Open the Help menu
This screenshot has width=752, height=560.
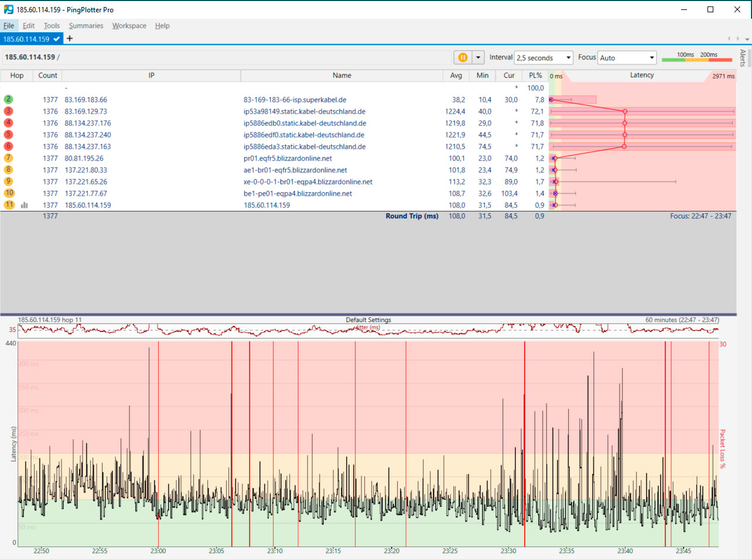pos(162,26)
